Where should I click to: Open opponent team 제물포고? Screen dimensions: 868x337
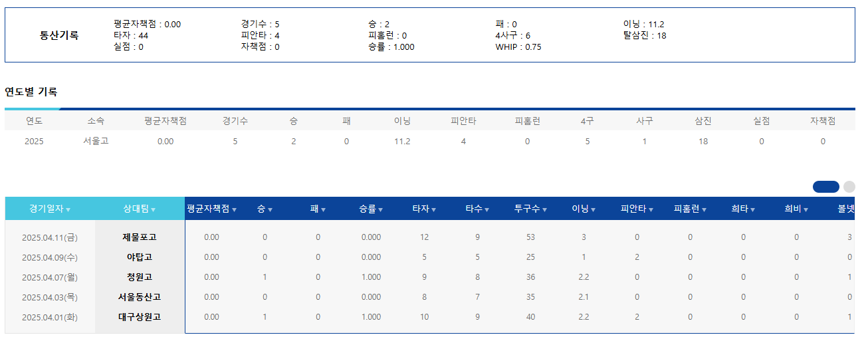[x=140, y=237]
